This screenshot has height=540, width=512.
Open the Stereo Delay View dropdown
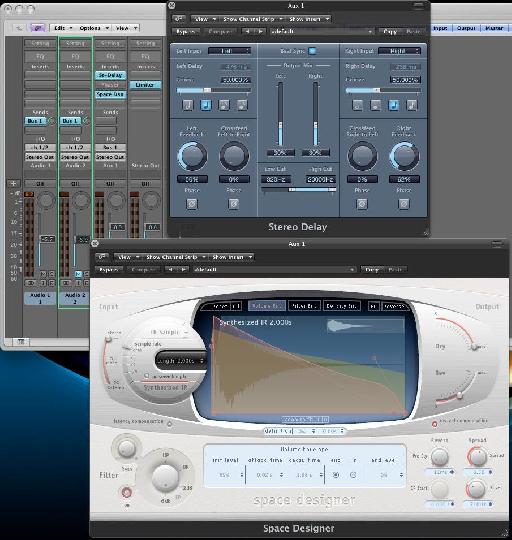tap(205, 19)
